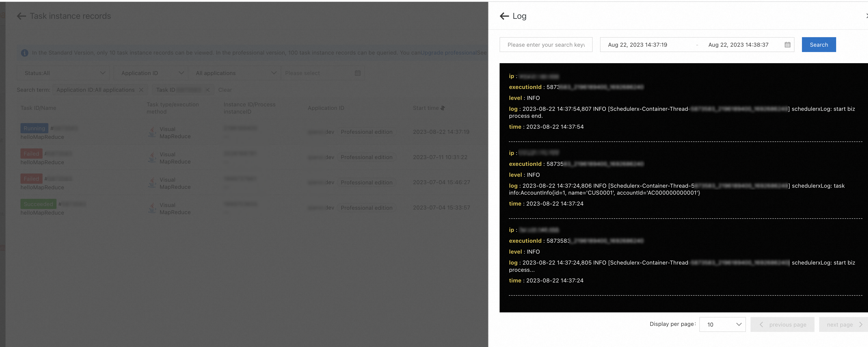Screen dimensions: 868x347
Task: Click Java icon in the 2023-07-11 Failed row
Action: [152, 157]
